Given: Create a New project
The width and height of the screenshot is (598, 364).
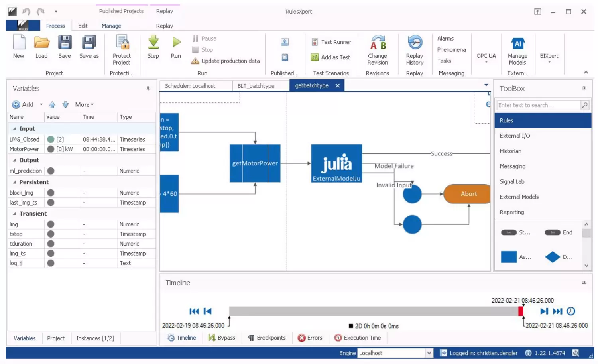Looking at the screenshot, I should (19, 47).
